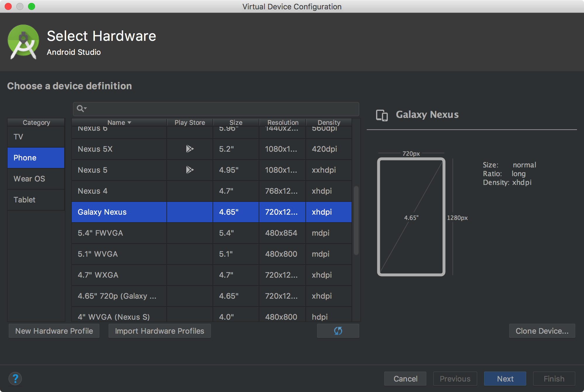The image size is (584, 392).
Task: Click Import Hardware Profiles button
Action: (159, 331)
